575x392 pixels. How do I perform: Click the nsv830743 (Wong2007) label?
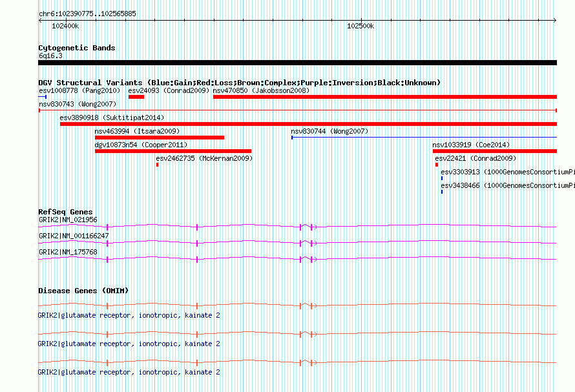coord(78,104)
